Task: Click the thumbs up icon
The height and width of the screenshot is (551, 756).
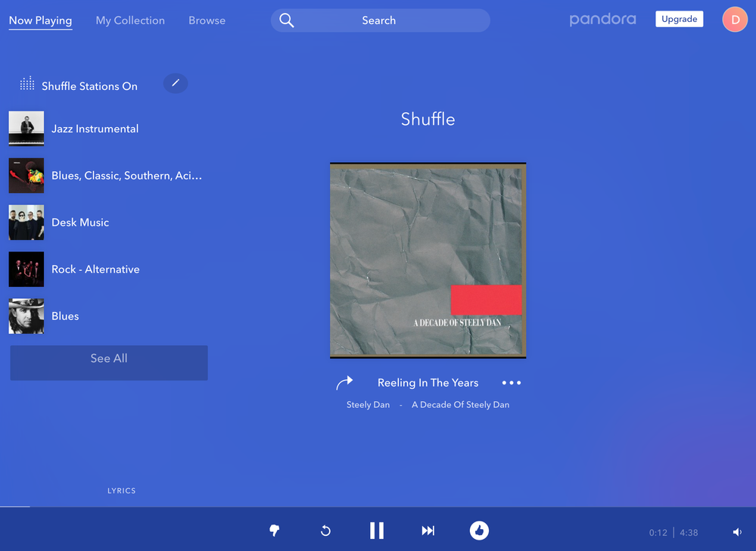Action: click(x=479, y=531)
